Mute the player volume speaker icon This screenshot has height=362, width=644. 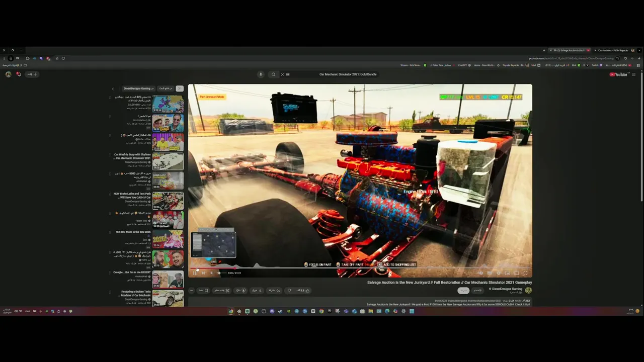coord(212,273)
